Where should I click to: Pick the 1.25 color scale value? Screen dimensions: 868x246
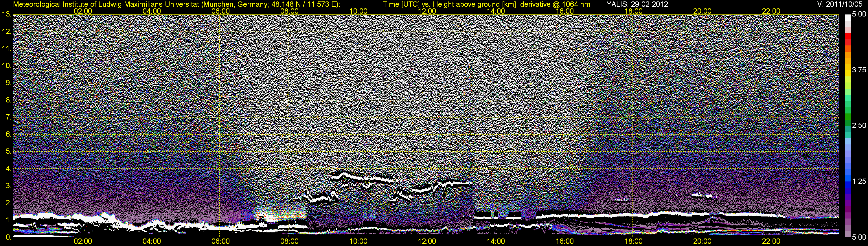click(x=859, y=181)
